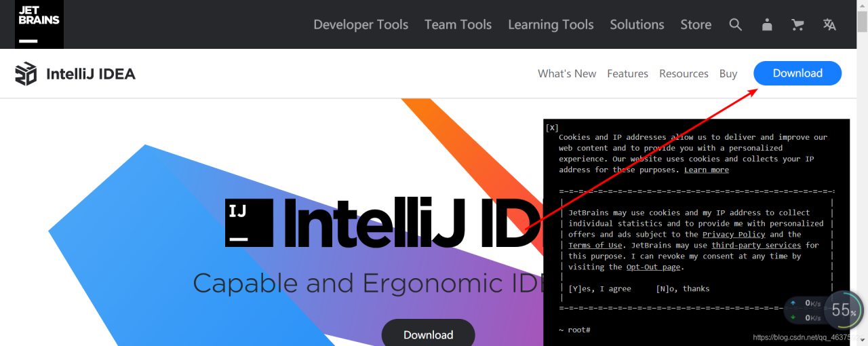The width and height of the screenshot is (868, 346).
Task: Click the search magnifier icon
Action: click(x=736, y=24)
